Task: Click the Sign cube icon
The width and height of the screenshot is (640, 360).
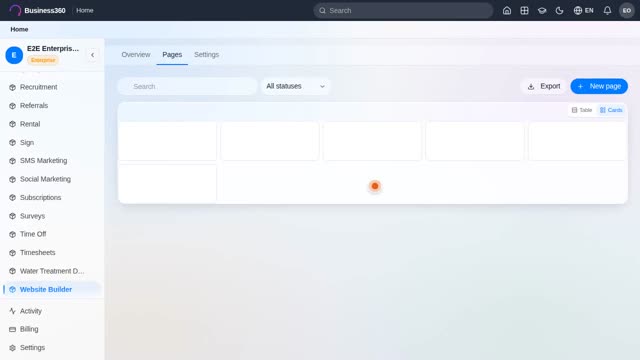Action: point(12,143)
